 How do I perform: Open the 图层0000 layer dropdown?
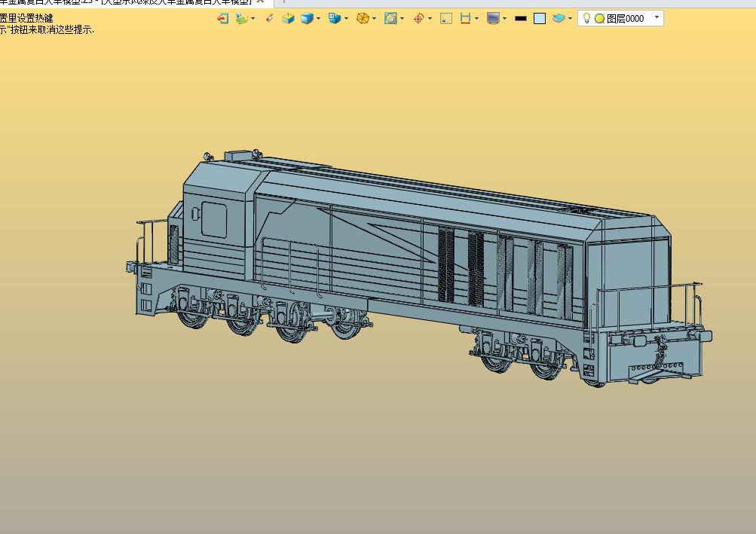pyautogui.click(x=657, y=18)
